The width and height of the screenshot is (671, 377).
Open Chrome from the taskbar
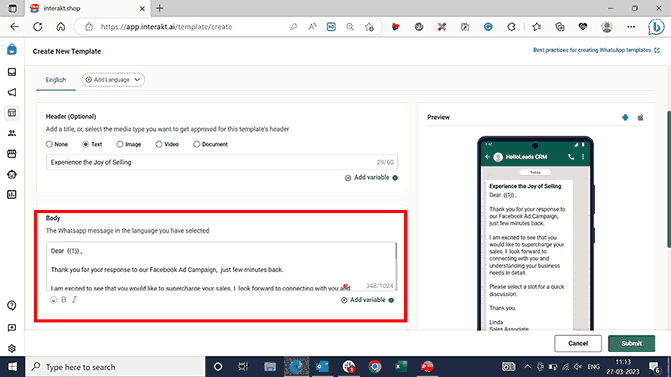point(375,367)
